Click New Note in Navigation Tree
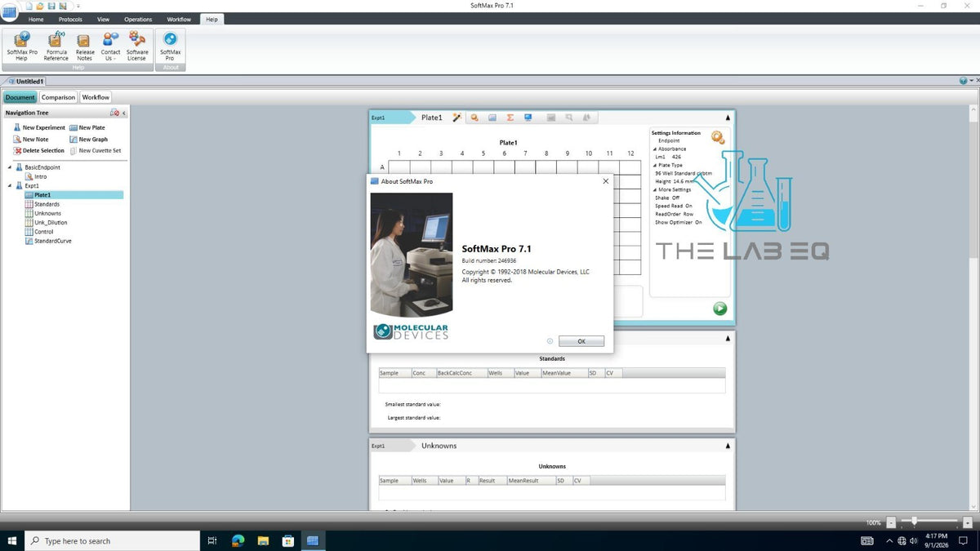The width and height of the screenshot is (980, 551). pyautogui.click(x=31, y=140)
